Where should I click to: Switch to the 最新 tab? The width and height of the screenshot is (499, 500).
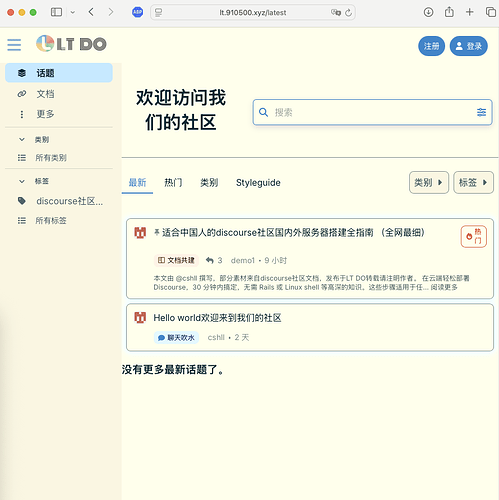click(137, 183)
